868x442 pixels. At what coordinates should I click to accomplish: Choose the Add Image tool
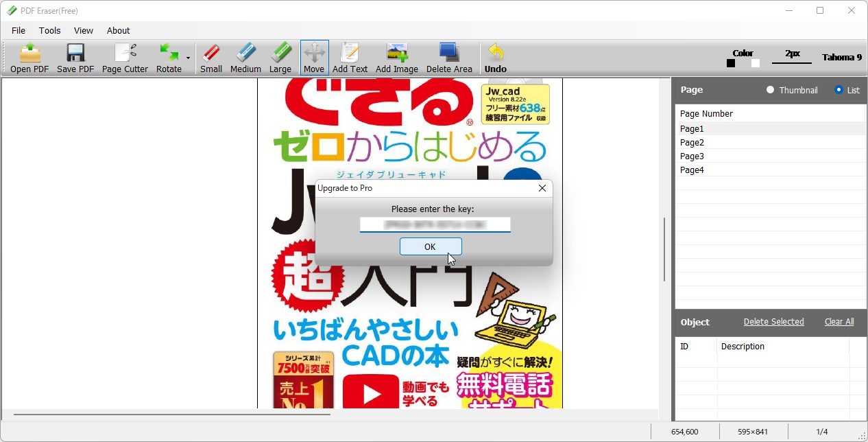397,58
